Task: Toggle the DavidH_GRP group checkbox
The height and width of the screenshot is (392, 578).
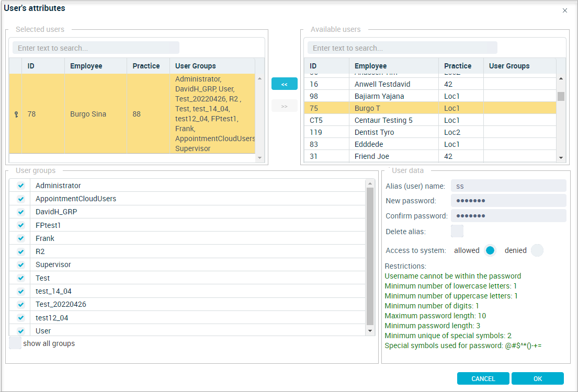Action: coord(21,212)
